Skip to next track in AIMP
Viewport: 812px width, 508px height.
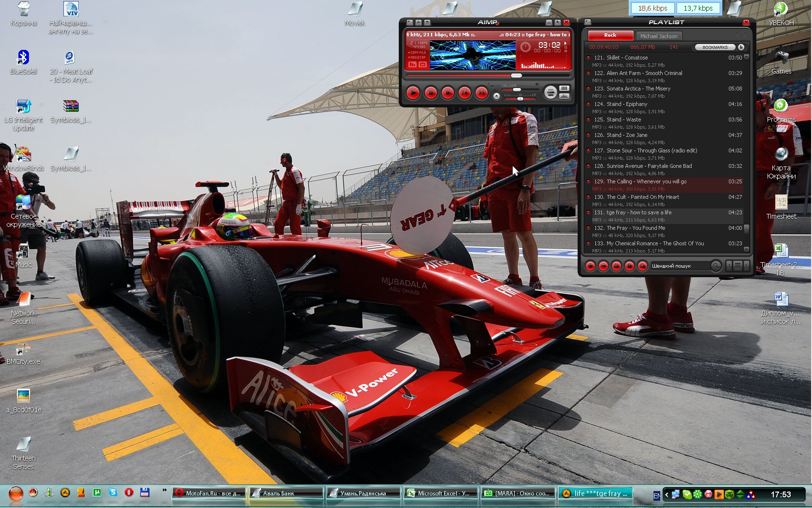point(481,93)
